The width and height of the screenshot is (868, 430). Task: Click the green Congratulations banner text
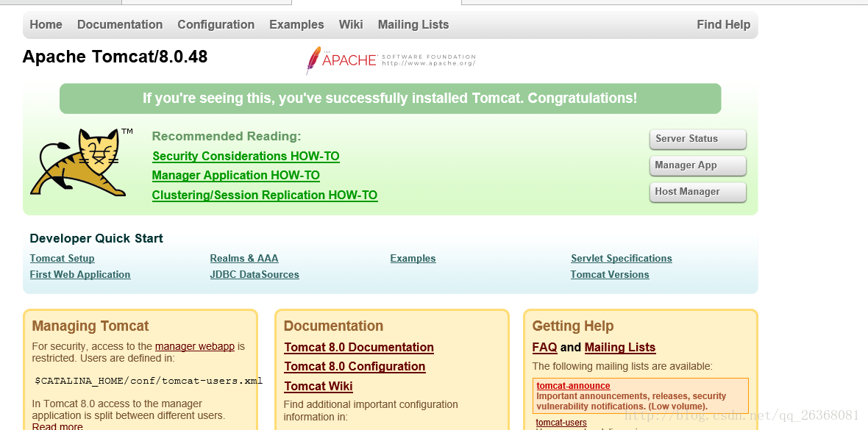tap(391, 98)
